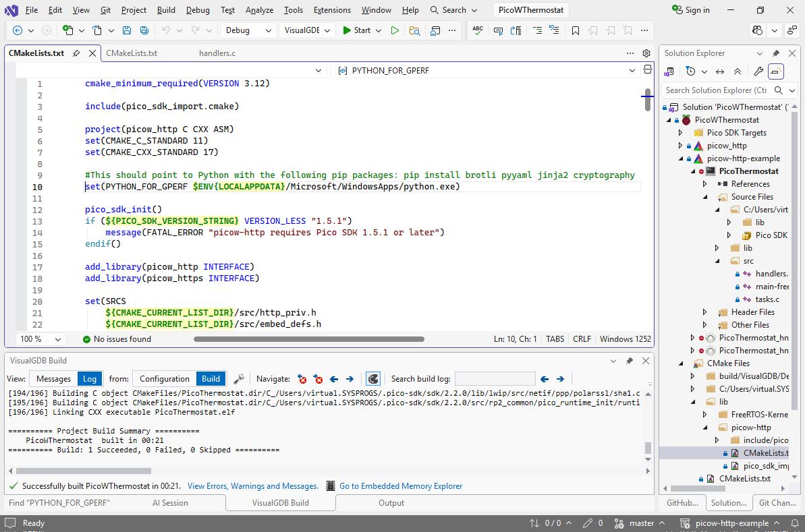Switch build view to Messages
Image resolution: width=805 pixels, height=532 pixels.
coord(53,379)
